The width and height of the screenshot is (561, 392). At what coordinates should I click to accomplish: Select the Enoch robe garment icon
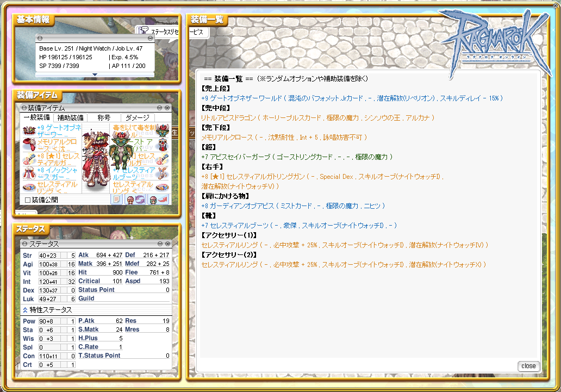coord(29,173)
